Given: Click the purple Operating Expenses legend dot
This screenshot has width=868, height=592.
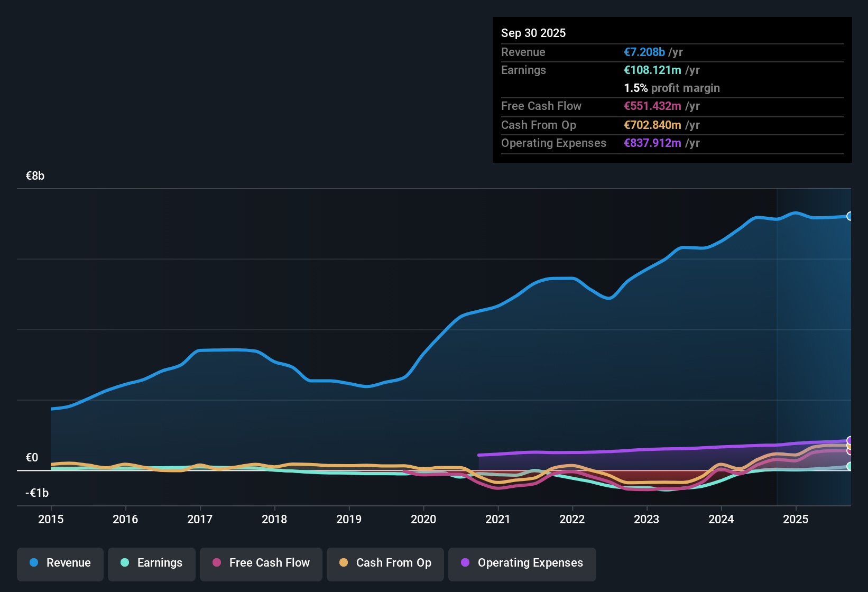Looking at the screenshot, I should (465, 563).
